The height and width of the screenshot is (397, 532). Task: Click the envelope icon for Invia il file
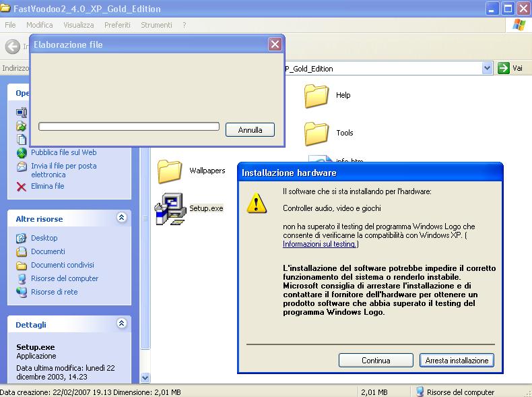pyautogui.click(x=22, y=166)
